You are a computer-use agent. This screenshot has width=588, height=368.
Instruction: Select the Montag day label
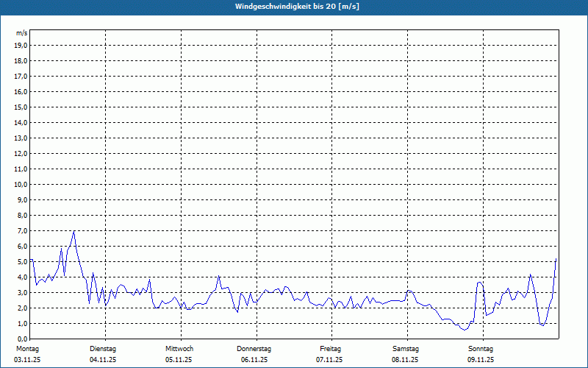(x=26, y=349)
